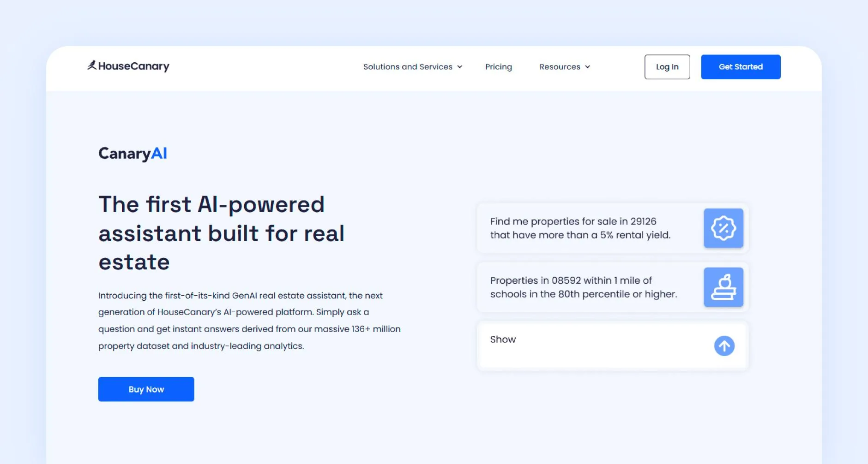Open the Resources menu label
This screenshot has width=868, height=464.
[x=560, y=67]
